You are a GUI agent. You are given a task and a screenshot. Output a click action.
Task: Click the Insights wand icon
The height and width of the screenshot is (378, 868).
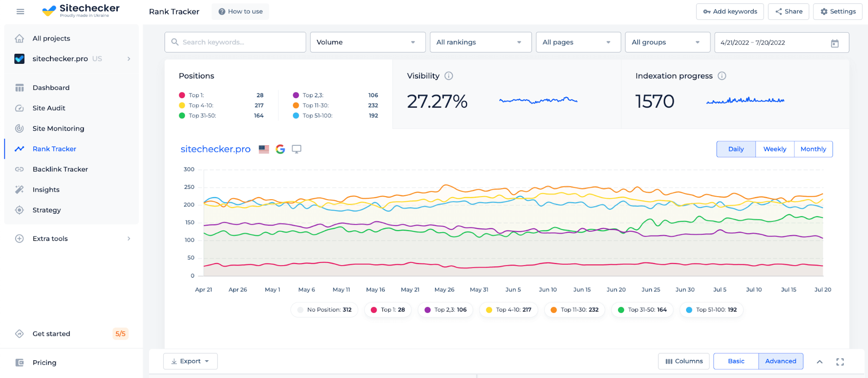point(20,190)
